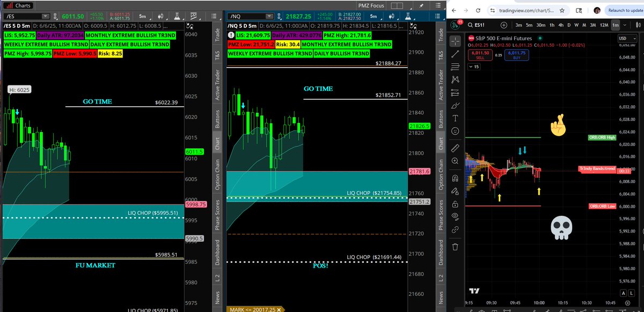Toggle log scale L button

(x=632, y=293)
